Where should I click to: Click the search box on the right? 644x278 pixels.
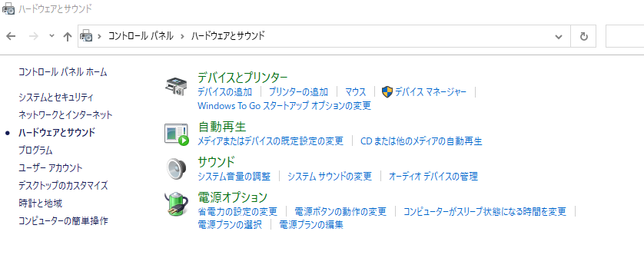625,36
